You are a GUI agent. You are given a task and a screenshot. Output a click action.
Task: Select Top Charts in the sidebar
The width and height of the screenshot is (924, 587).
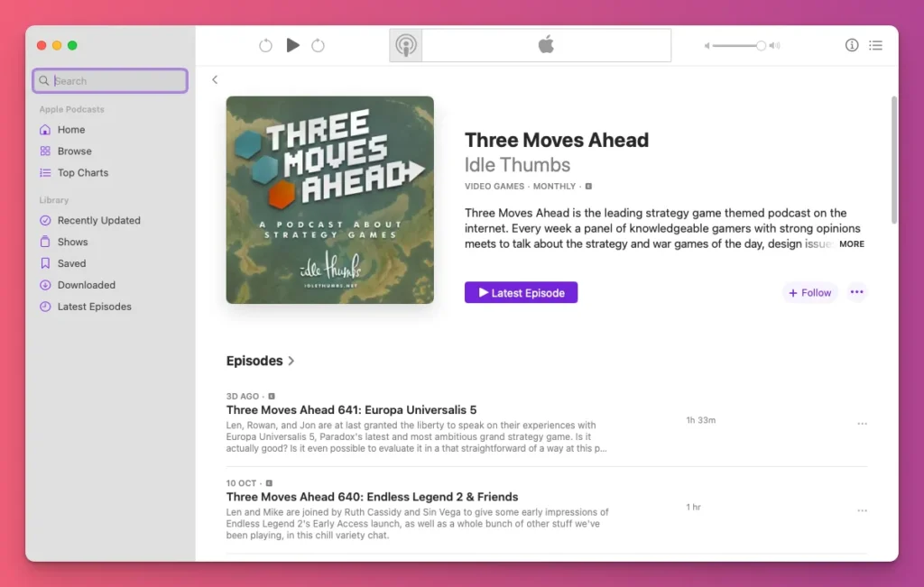[82, 173]
